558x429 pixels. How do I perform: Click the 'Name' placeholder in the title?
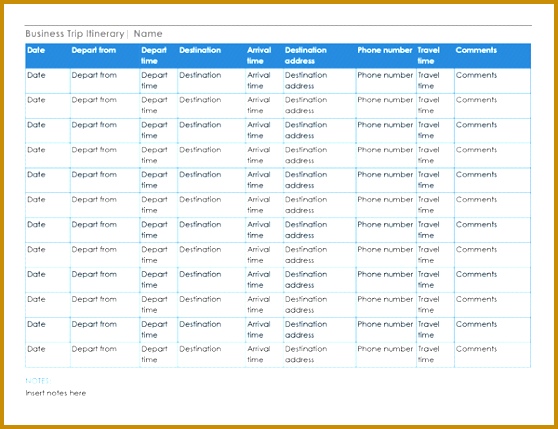(x=148, y=34)
